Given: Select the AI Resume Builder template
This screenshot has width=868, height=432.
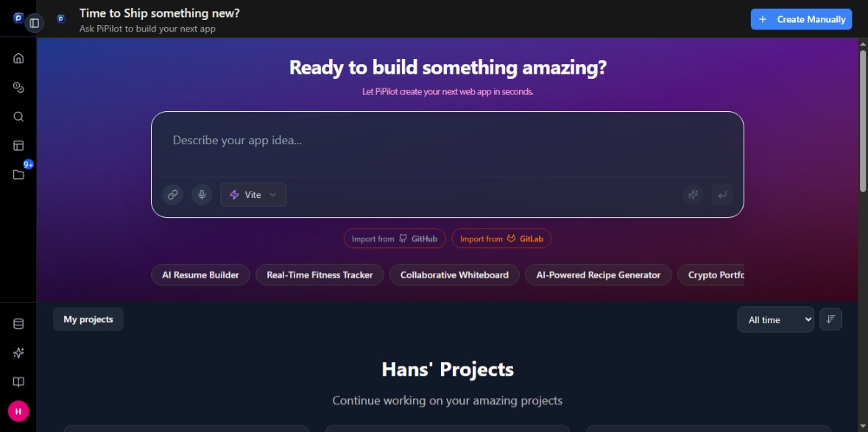Looking at the screenshot, I should 200,275.
